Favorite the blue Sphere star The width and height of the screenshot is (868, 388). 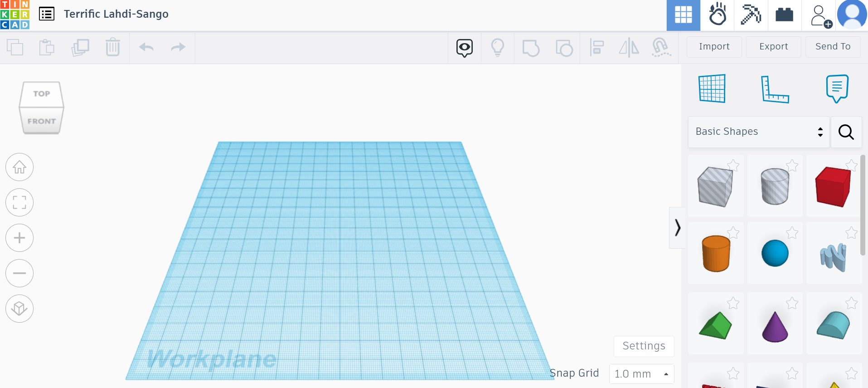pyautogui.click(x=792, y=233)
